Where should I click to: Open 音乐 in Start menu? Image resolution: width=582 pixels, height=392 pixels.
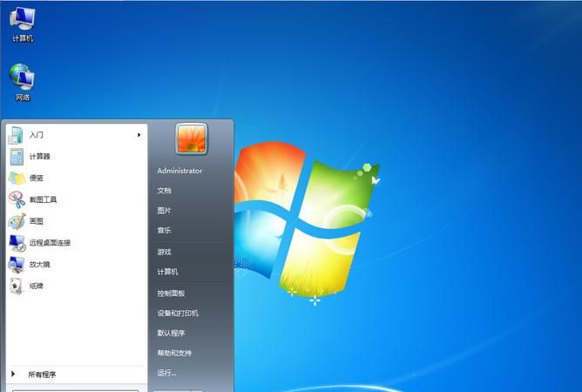[x=164, y=230]
